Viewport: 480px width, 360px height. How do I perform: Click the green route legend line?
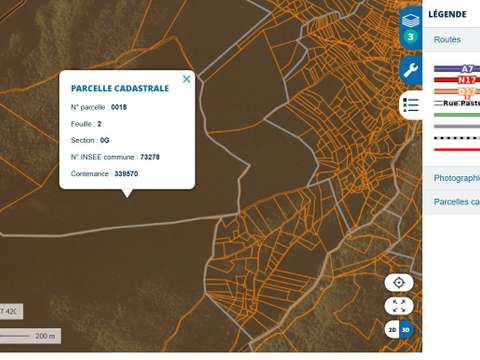(457, 115)
